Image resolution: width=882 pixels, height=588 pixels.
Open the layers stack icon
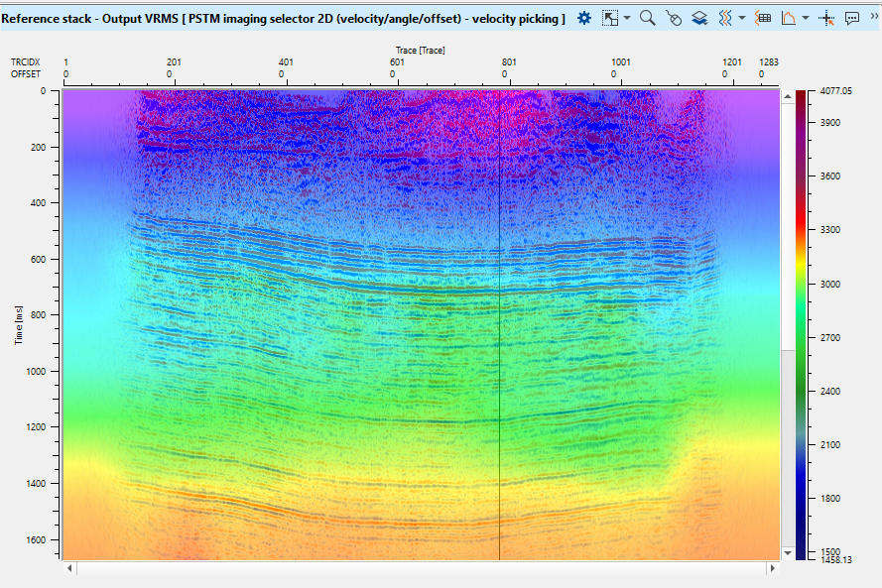699,18
